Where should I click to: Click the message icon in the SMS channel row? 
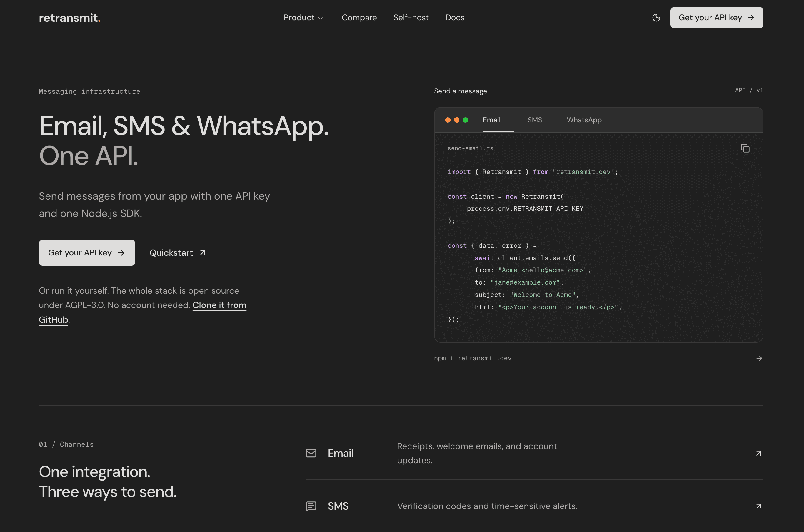pos(311,506)
